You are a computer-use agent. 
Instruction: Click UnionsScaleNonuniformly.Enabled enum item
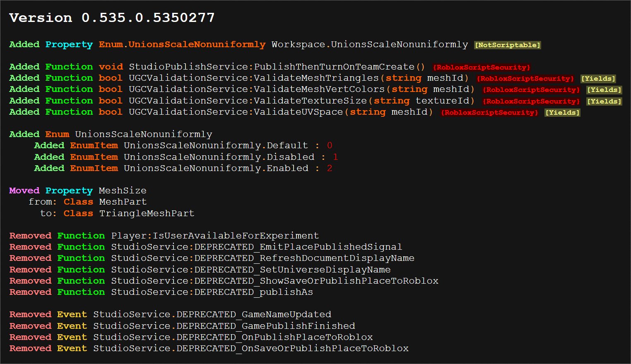pyautogui.click(x=216, y=168)
